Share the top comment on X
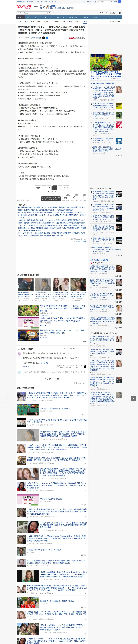This screenshot has width=138, height=644. point(85,367)
